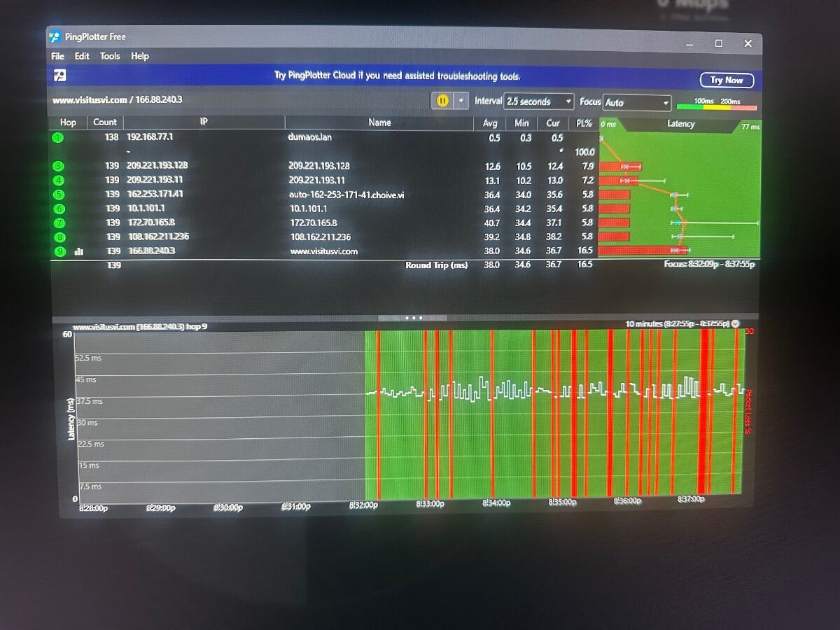Viewport: 840px width, 630px height.
Task: Expand the 10 minutes time range chevron
Action: coord(735,323)
